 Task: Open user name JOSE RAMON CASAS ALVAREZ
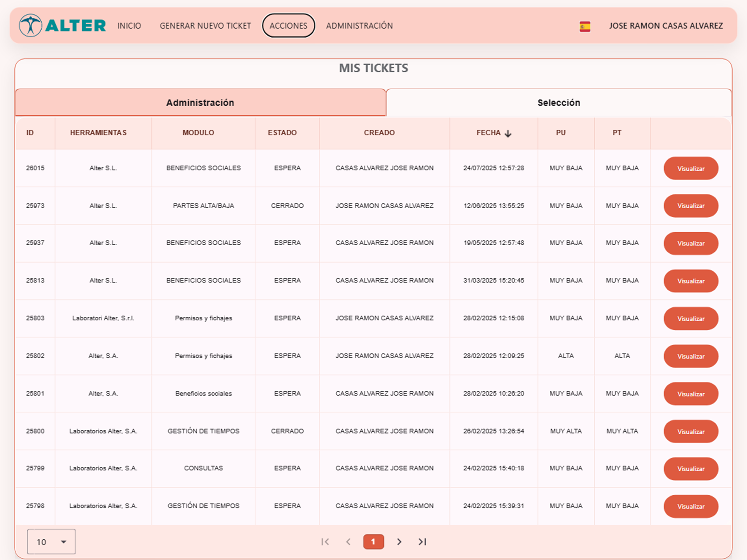click(x=666, y=26)
